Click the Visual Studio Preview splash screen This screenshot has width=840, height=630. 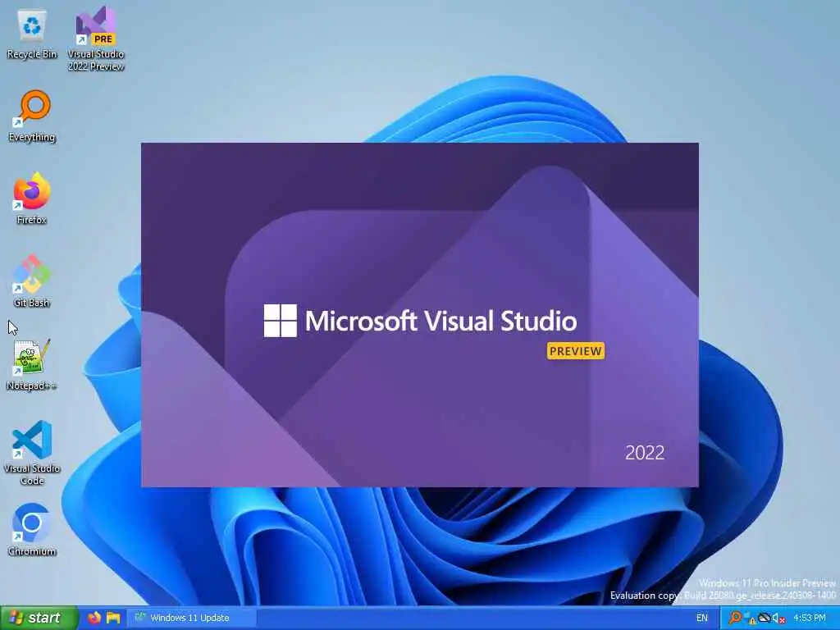[419, 314]
